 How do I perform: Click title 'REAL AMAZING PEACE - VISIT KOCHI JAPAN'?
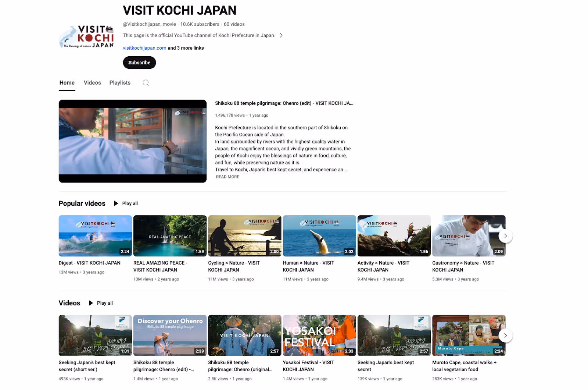(x=161, y=266)
